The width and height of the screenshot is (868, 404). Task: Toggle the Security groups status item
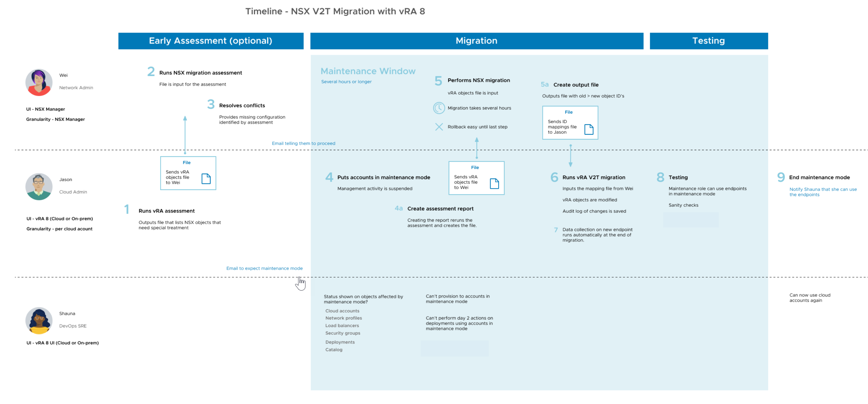(342, 332)
